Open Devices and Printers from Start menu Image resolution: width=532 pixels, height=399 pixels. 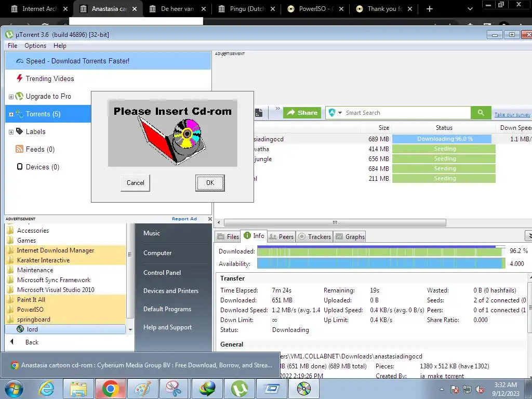(170, 291)
